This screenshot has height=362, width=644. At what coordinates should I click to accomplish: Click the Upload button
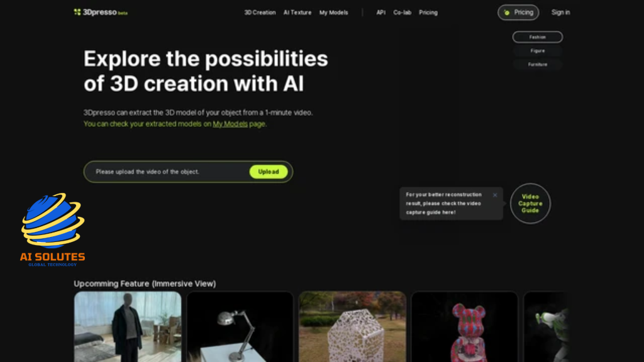(268, 172)
